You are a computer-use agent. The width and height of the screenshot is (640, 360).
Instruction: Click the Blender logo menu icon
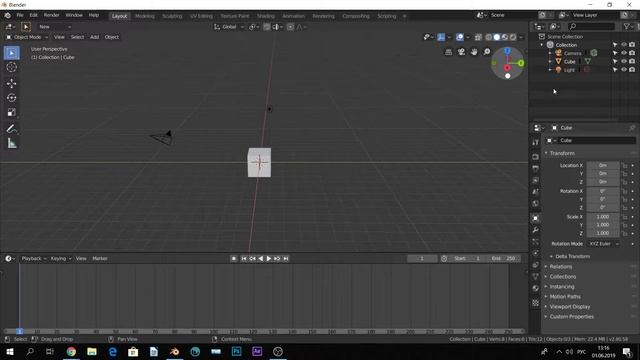tap(7, 16)
